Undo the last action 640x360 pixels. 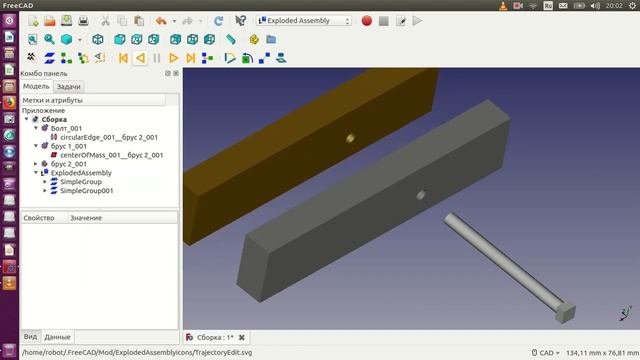[x=161, y=21]
